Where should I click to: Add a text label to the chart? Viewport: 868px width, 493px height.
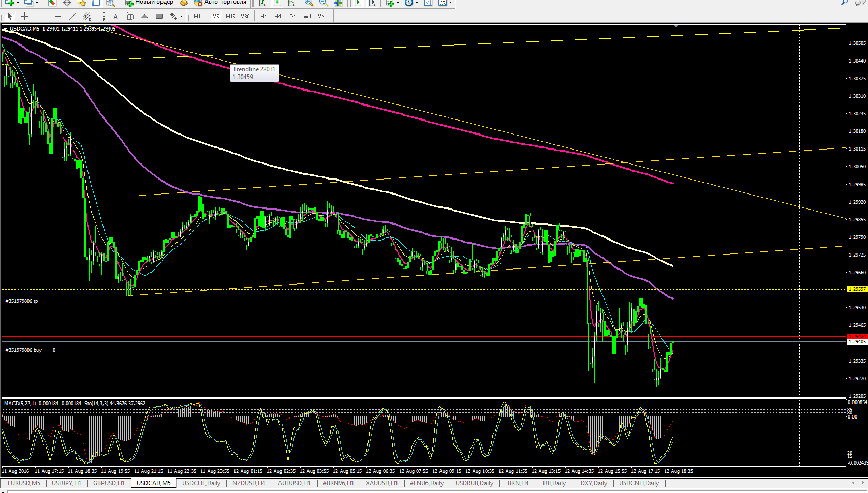(x=130, y=17)
